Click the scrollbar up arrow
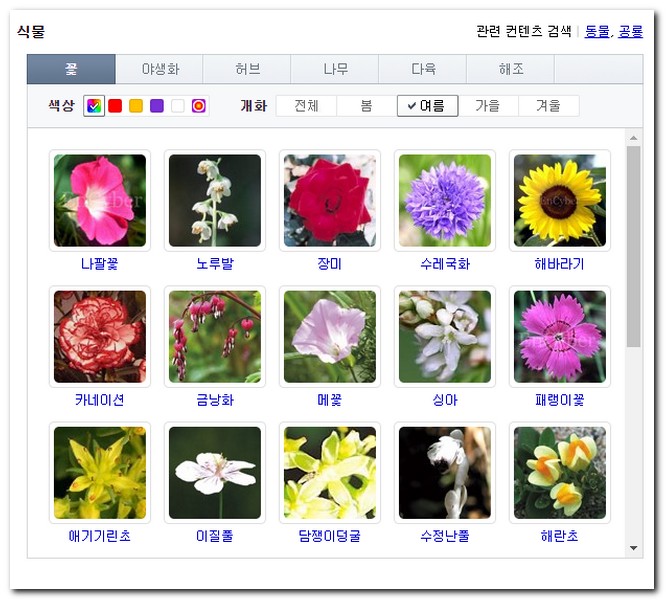Image resolution: width=666 pixels, height=600 pixels. (634, 138)
